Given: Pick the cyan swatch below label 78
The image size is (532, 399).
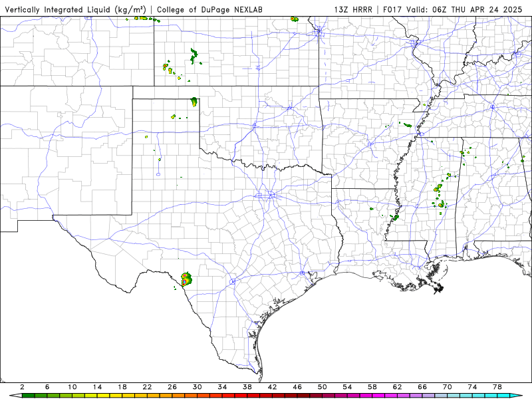Looking at the screenshot, I should pyautogui.click(x=503, y=396).
